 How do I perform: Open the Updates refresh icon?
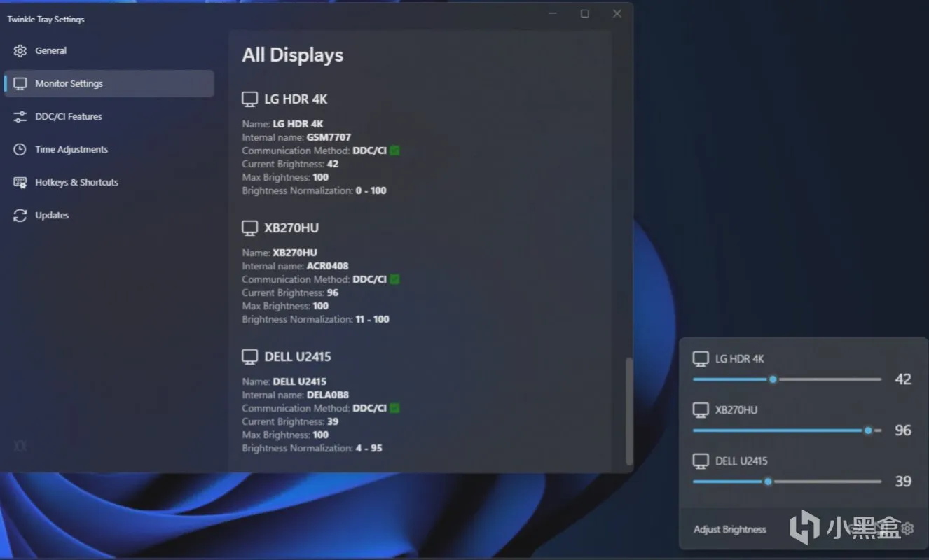20,216
